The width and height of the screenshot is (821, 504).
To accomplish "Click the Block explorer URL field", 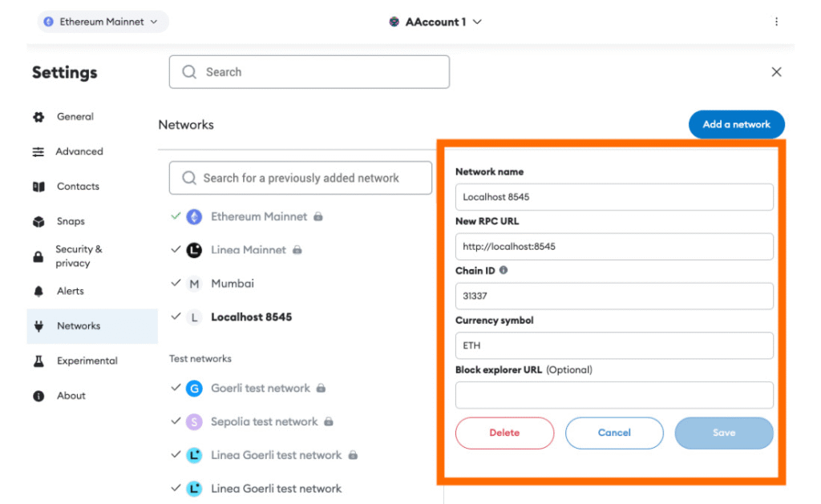I will (x=614, y=395).
